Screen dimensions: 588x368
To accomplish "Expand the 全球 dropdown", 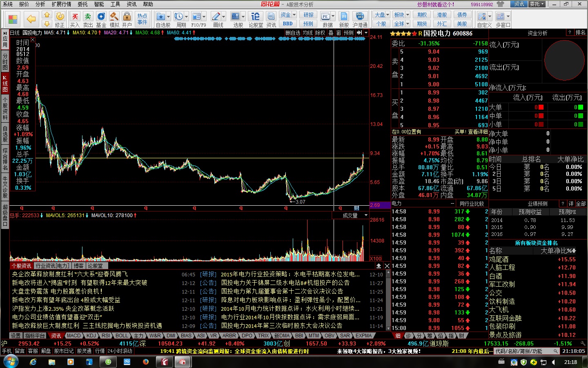I will click(407, 24).
